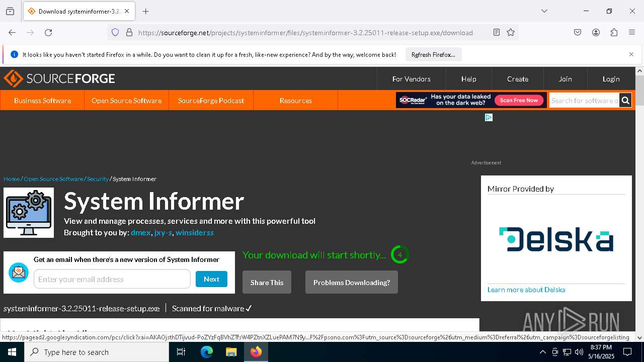Image resolution: width=644 pixels, height=362 pixels.
Task: Click the email address input field
Action: pos(112,279)
